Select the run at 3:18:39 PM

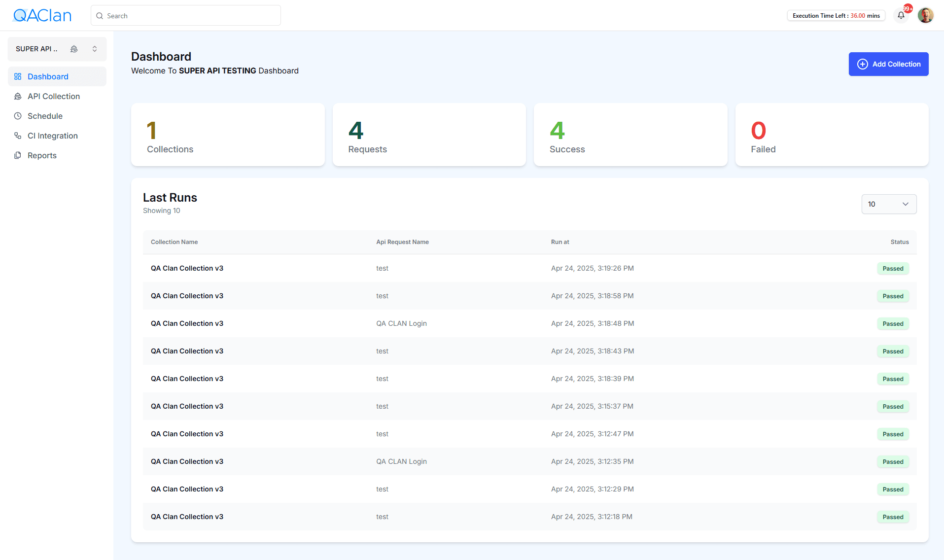click(x=529, y=379)
